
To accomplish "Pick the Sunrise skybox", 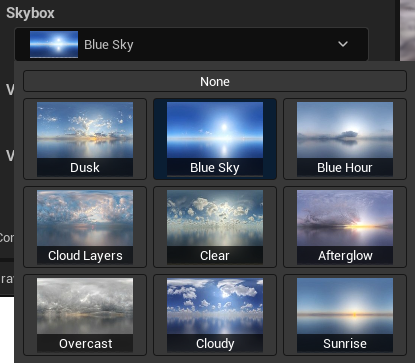I will click(345, 315).
